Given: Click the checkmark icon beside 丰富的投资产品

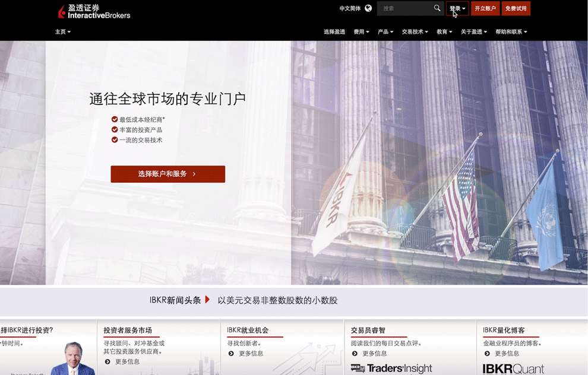Looking at the screenshot, I should pyautogui.click(x=115, y=129).
